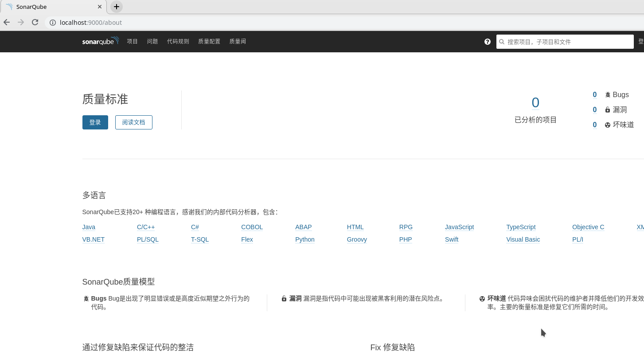View site information icon in address bar
The height and width of the screenshot is (356, 644).
(52, 23)
